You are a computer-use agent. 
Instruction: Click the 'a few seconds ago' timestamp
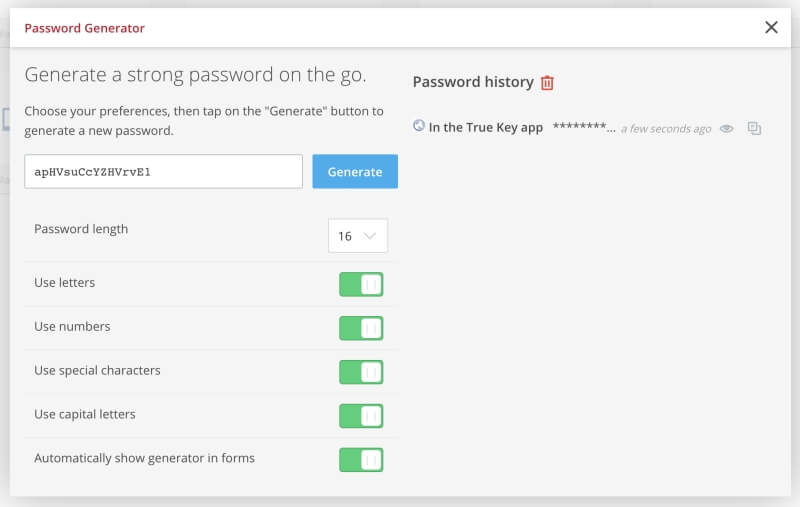click(x=666, y=129)
